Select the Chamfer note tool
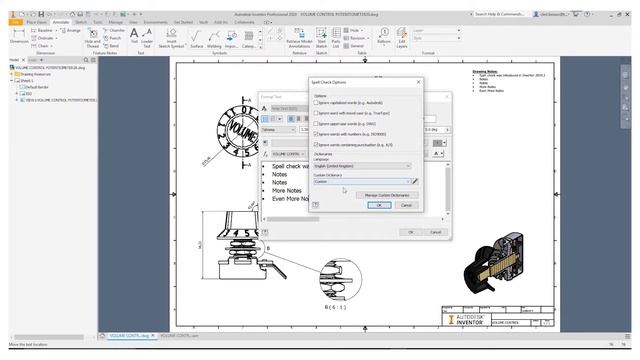Viewport: 640px width, 360px height. [x=114, y=31]
